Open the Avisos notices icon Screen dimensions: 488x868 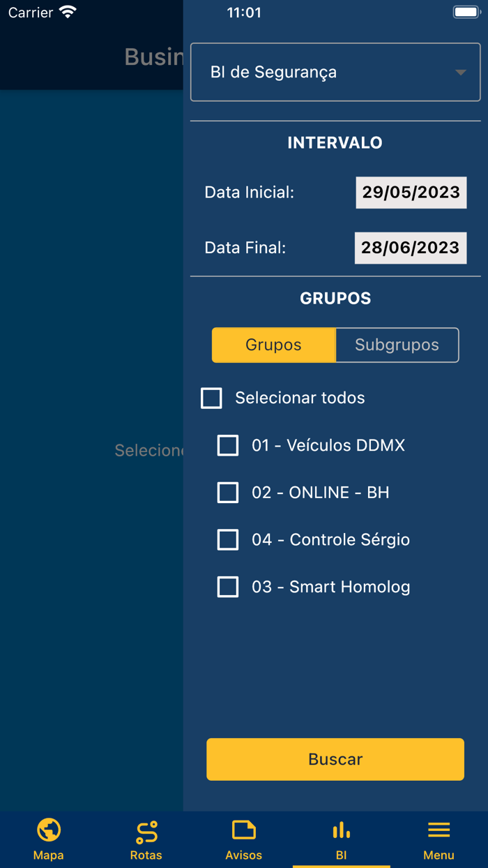[x=243, y=830]
